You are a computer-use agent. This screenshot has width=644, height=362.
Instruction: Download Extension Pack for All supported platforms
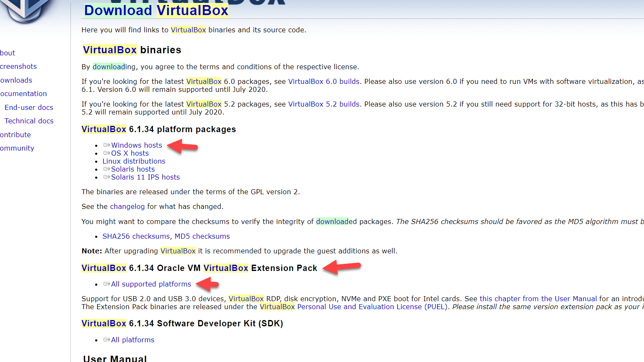151,284
